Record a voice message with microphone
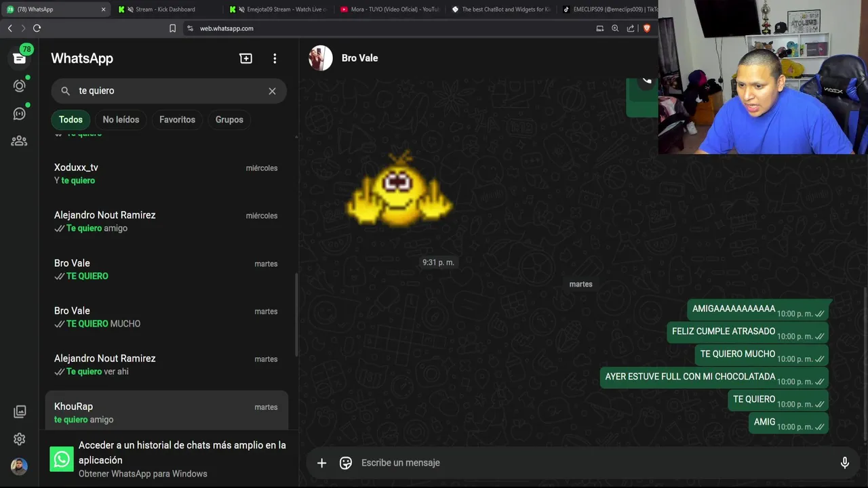The image size is (868, 488). click(844, 463)
